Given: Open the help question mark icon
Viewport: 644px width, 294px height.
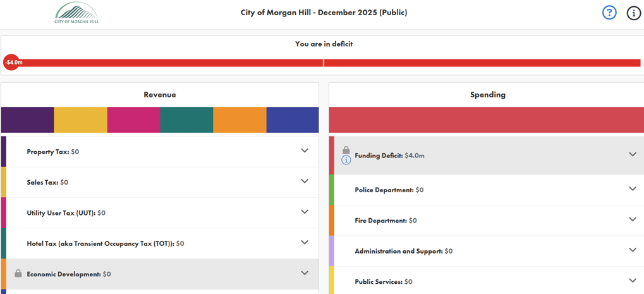Looking at the screenshot, I should pos(609,13).
